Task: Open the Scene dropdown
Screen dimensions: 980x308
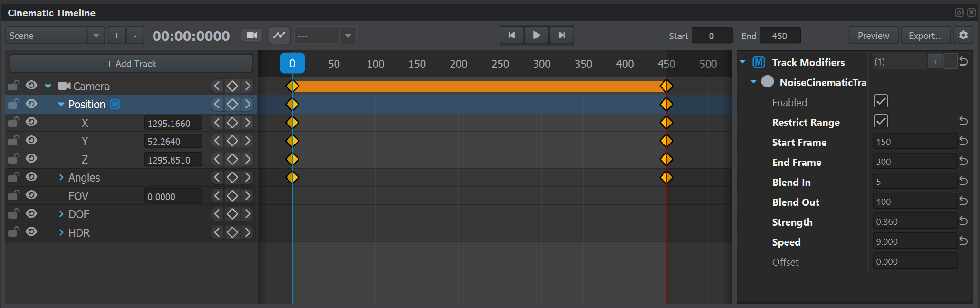Action: click(x=55, y=36)
